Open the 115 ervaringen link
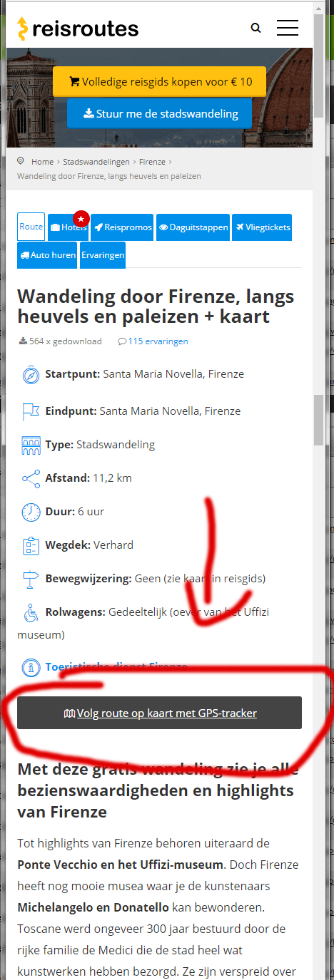Image resolution: width=334 pixels, height=980 pixels. click(x=153, y=341)
